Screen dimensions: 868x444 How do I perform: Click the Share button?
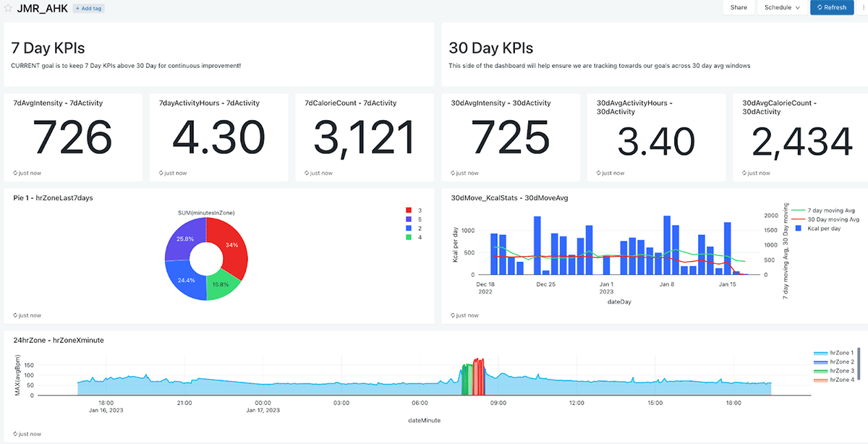738,7
